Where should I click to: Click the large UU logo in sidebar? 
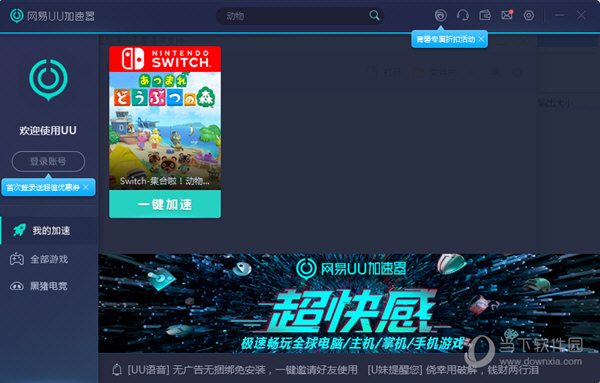pyautogui.click(x=48, y=80)
